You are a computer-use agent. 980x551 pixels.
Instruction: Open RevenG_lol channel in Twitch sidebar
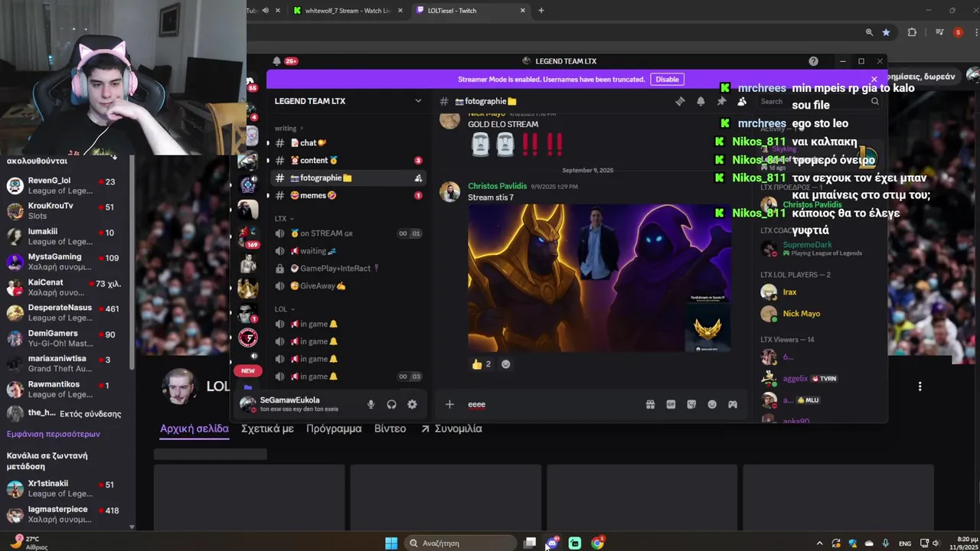65,186
